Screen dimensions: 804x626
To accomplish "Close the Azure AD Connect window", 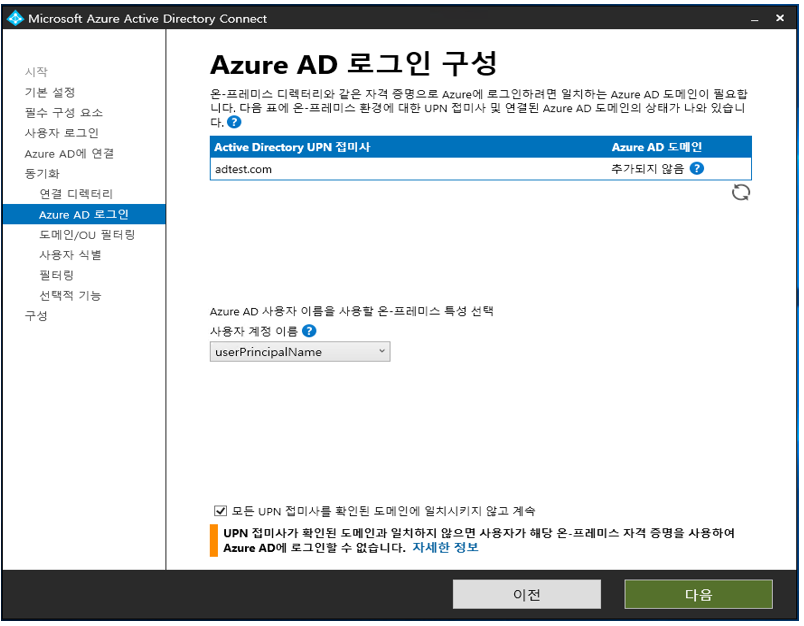I will 780,18.
